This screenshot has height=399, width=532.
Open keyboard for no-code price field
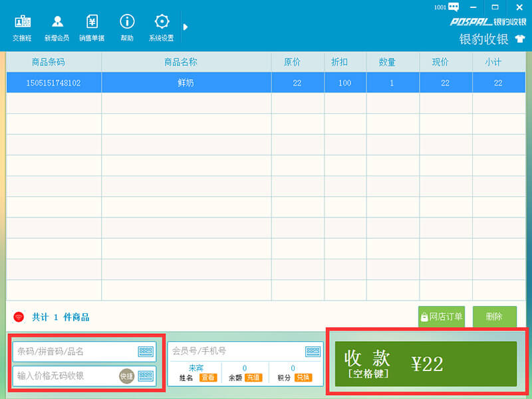(146, 376)
